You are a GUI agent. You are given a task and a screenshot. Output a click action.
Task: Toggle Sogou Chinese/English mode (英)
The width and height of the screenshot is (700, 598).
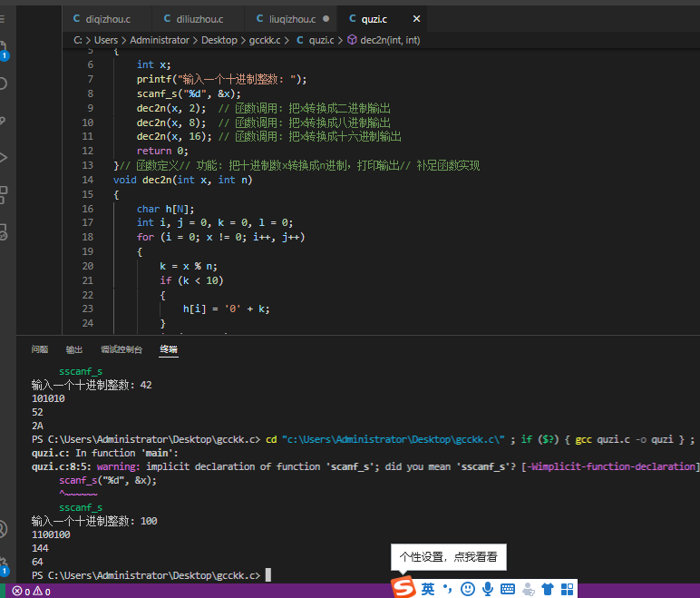[428, 589]
